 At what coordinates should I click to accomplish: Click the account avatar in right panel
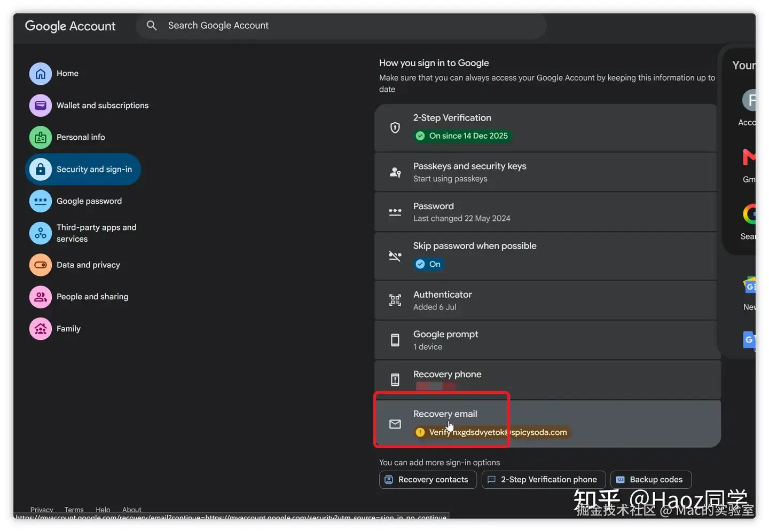coord(749,100)
